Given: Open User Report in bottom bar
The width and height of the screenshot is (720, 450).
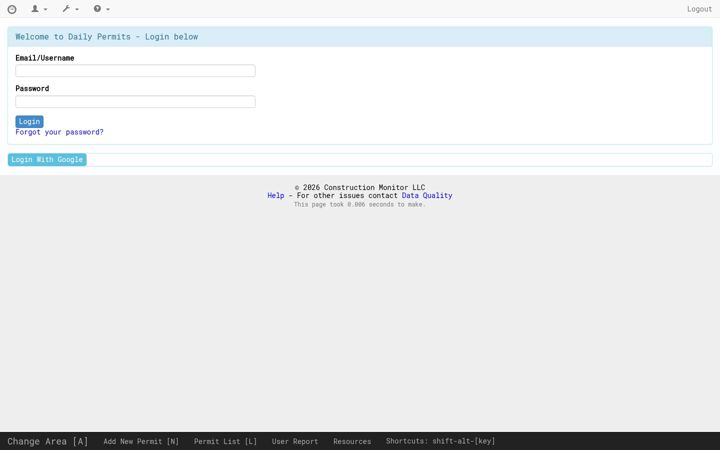Looking at the screenshot, I should coord(295,441).
